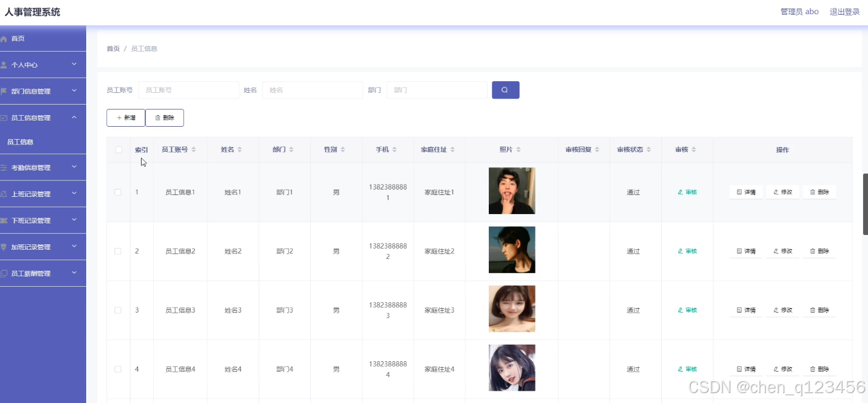Expand 考勤信息管理 chevron
The height and width of the screenshot is (403, 868).
pyautogui.click(x=74, y=167)
